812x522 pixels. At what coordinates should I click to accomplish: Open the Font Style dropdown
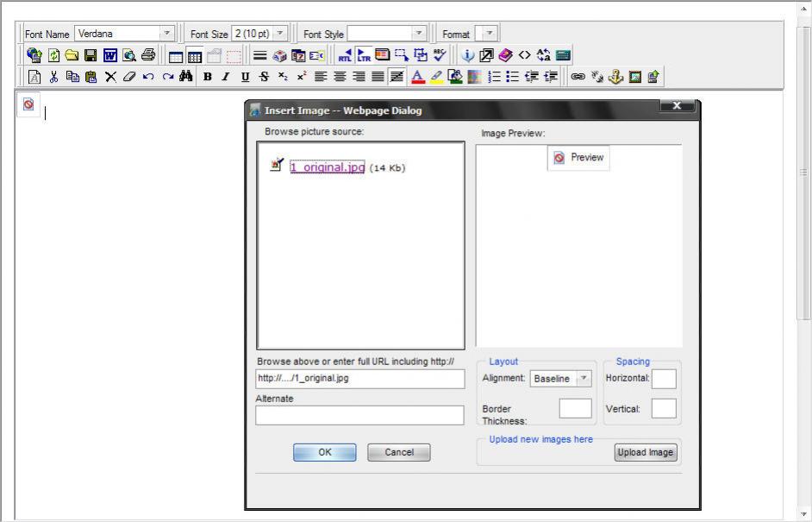pyautogui.click(x=387, y=34)
